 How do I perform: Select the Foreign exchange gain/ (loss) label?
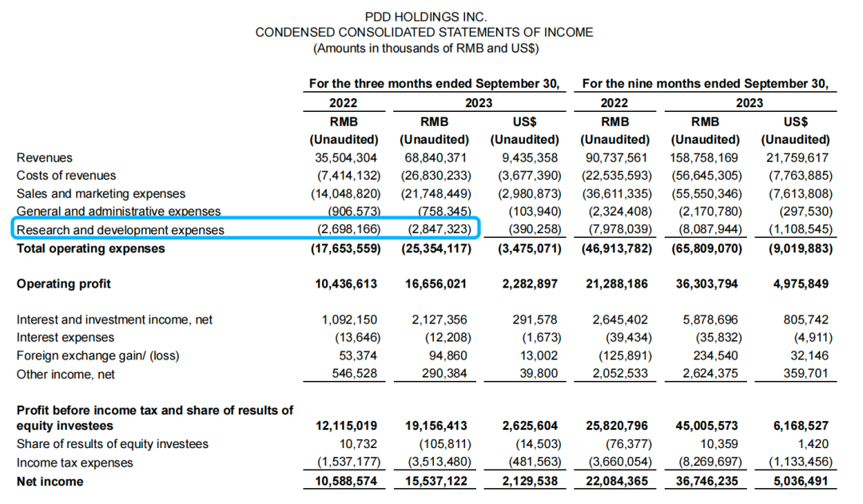point(98,356)
